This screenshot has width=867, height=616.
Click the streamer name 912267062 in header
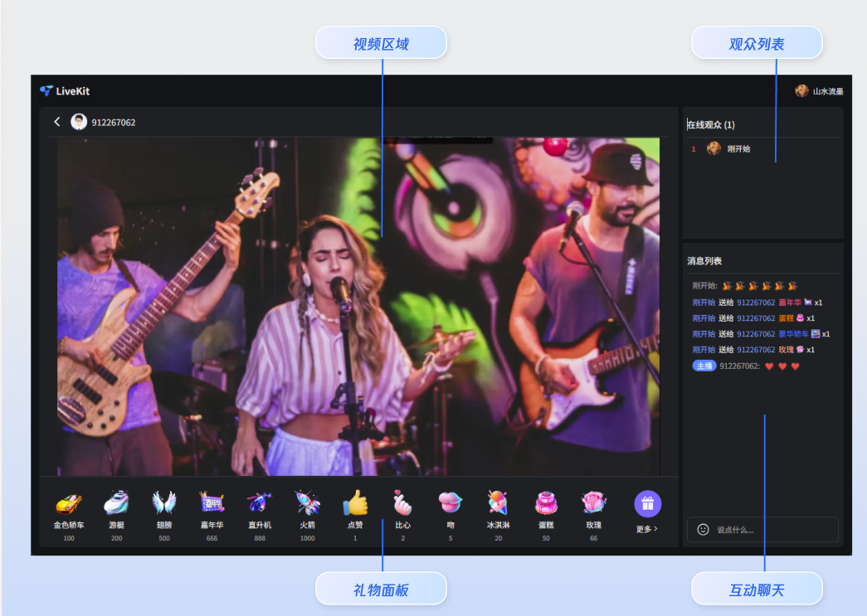(x=114, y=122)
